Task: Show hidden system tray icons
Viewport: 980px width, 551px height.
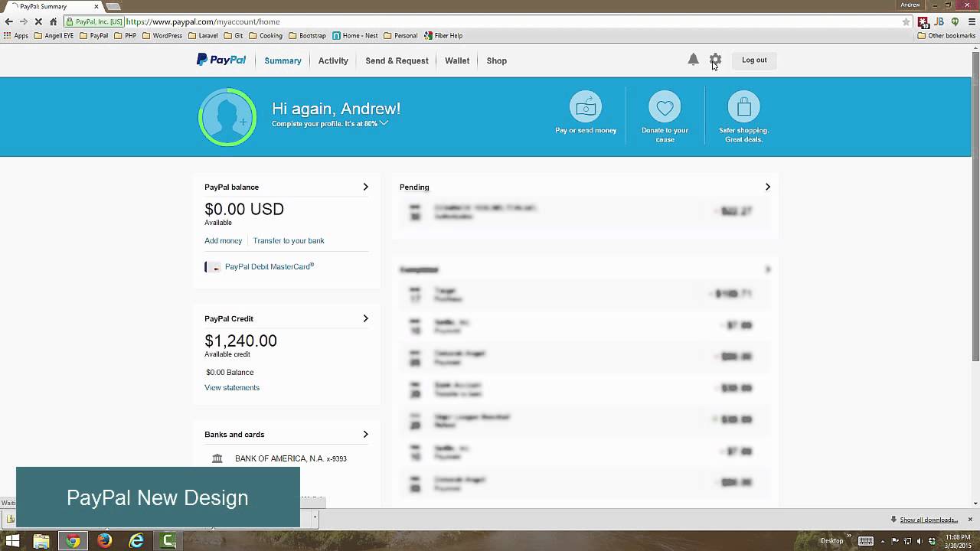Action: point(883,541)
